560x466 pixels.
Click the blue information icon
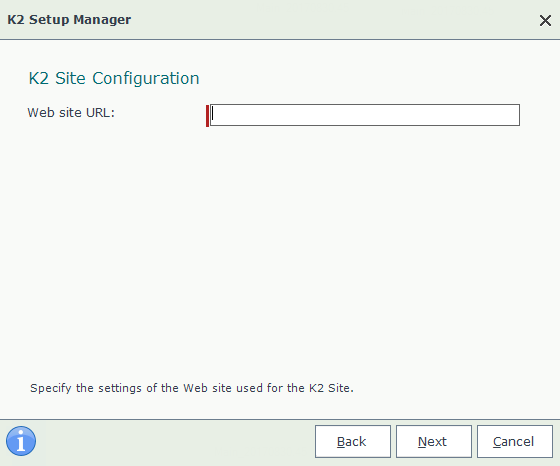coord(21,441)
